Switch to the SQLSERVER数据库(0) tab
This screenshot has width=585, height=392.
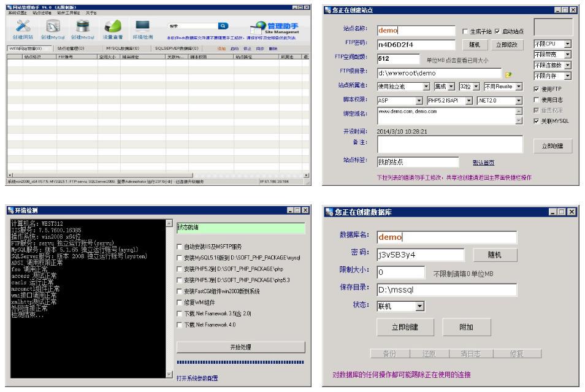[176, 48]
